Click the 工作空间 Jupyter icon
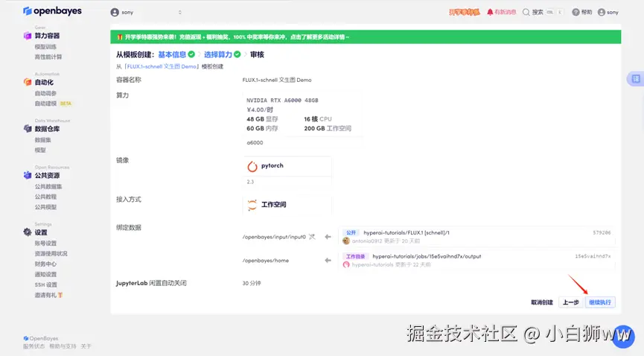This screenshot has height=356, width=644. [252, 205]
